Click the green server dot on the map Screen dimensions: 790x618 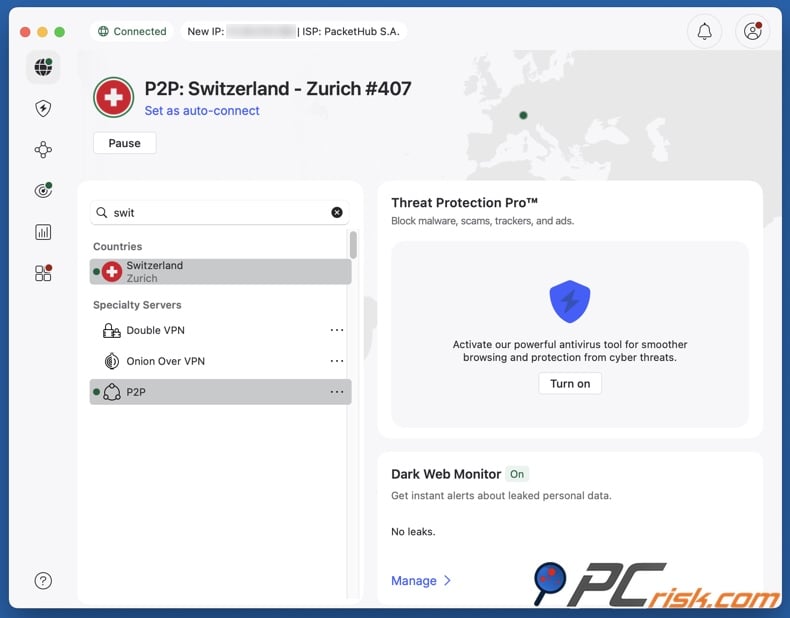523,115
